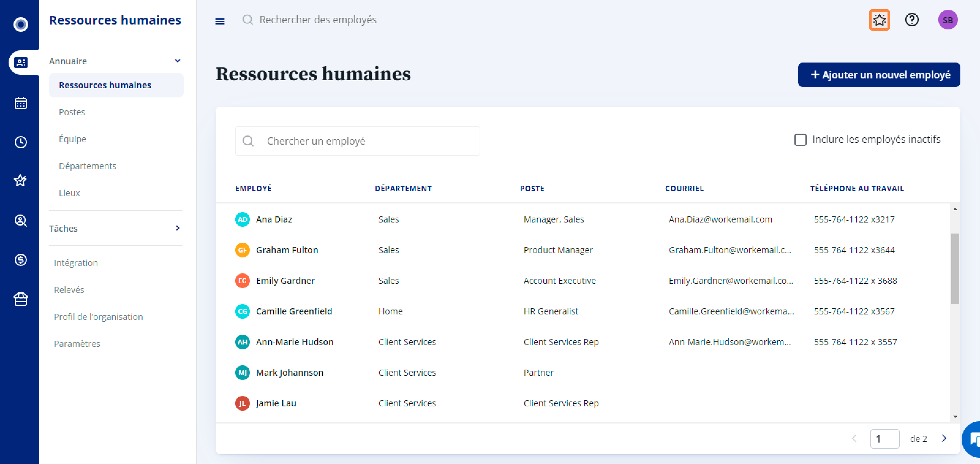This screenshot has height=464, width=980.
Task: Open Ann-Marie Hudson employee name
Action: coord(294,342)
